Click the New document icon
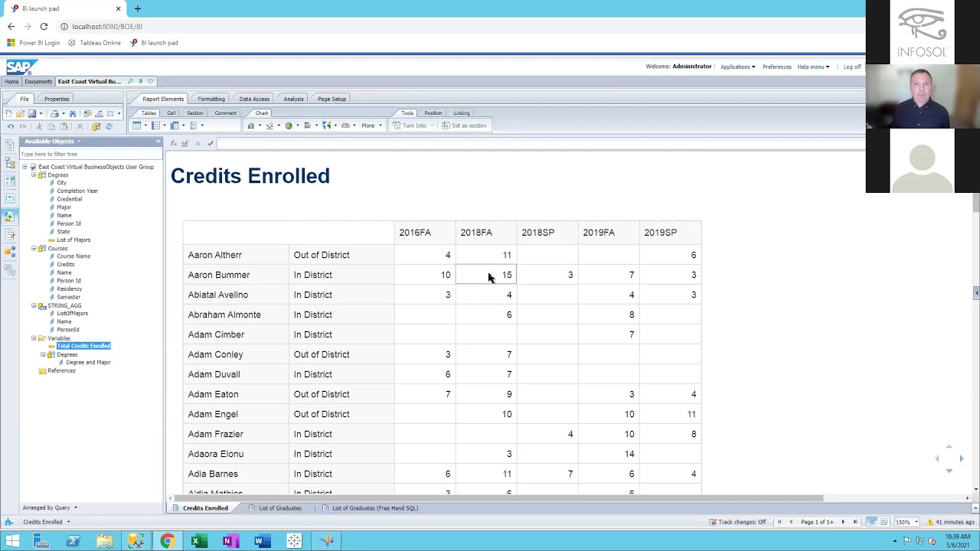The image size is (980, 551). tap(9, 113)
